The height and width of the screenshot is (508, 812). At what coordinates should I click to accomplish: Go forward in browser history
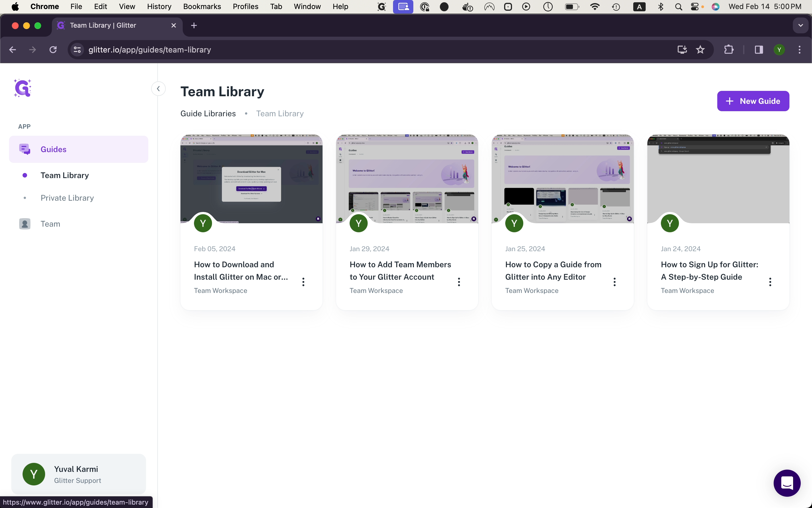[x=32, y=50]
